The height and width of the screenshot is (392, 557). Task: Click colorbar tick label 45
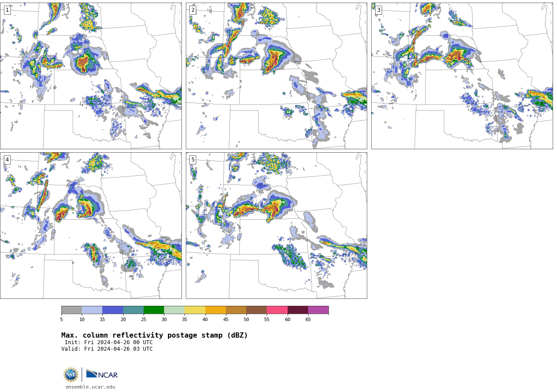click(226, 320)
